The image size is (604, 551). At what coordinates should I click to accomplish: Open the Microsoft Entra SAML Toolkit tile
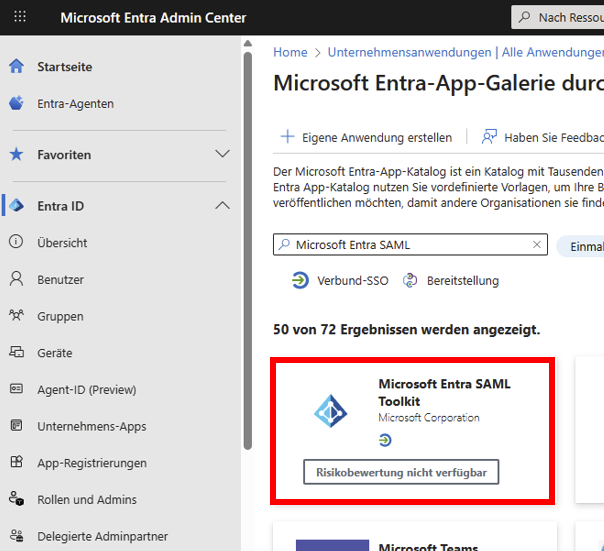413,431
